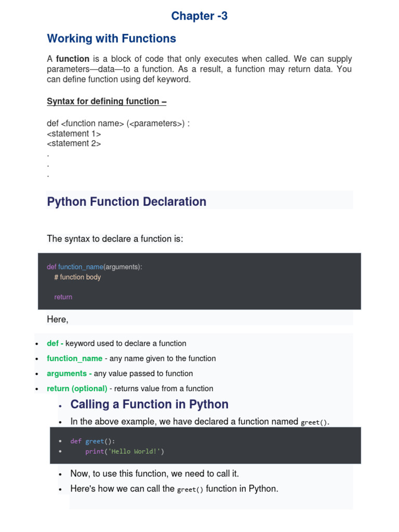The width and height of the screenshot is (399, 532).
Task: Click the word "Here," below the code block
Action: click(x=57, y=320)
